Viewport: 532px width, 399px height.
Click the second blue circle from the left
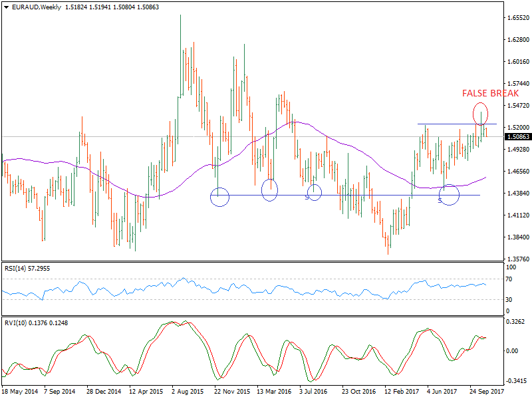(269, 190)
